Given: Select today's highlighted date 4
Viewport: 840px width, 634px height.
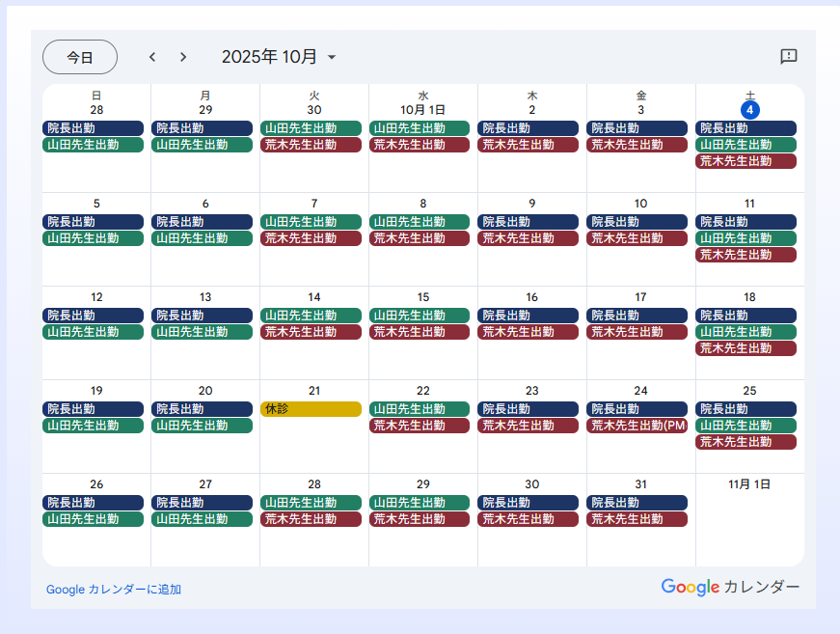Looking at the screenshot, I should [749, 110].
